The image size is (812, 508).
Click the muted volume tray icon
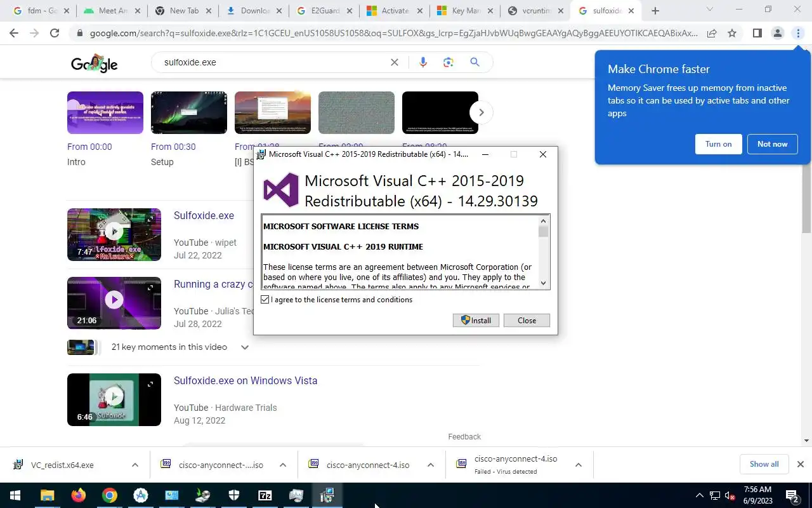730,495
